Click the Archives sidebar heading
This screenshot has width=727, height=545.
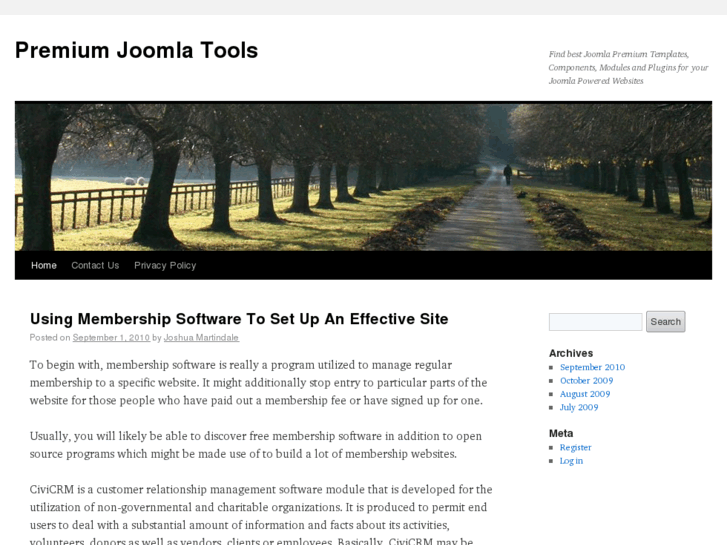click(x=571, y=353)
